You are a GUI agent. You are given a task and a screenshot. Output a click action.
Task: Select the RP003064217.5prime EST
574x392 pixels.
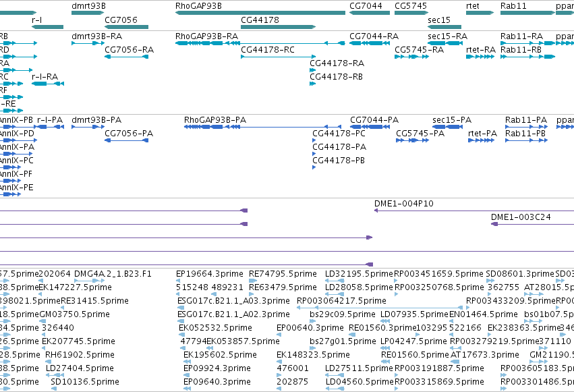380,308
